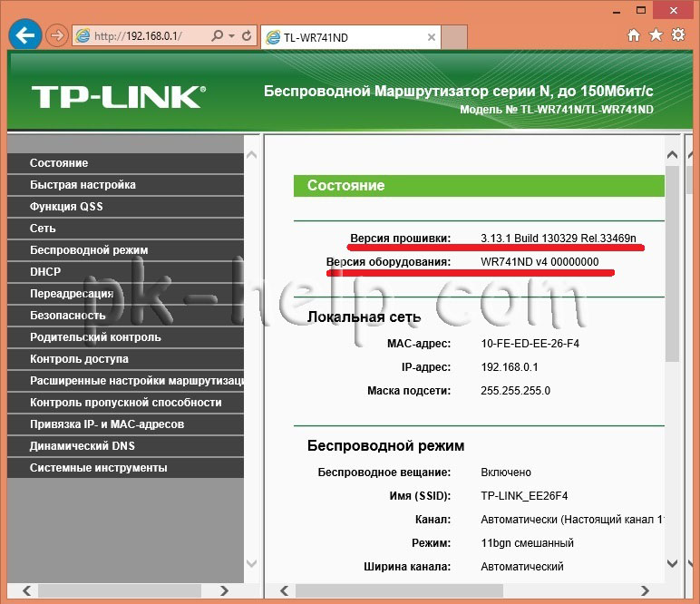Click firmware version 3.13.1 Build 130329 value
Image resolution: width=700 pixels, height=604 pixels.
[x=558, y=238]
